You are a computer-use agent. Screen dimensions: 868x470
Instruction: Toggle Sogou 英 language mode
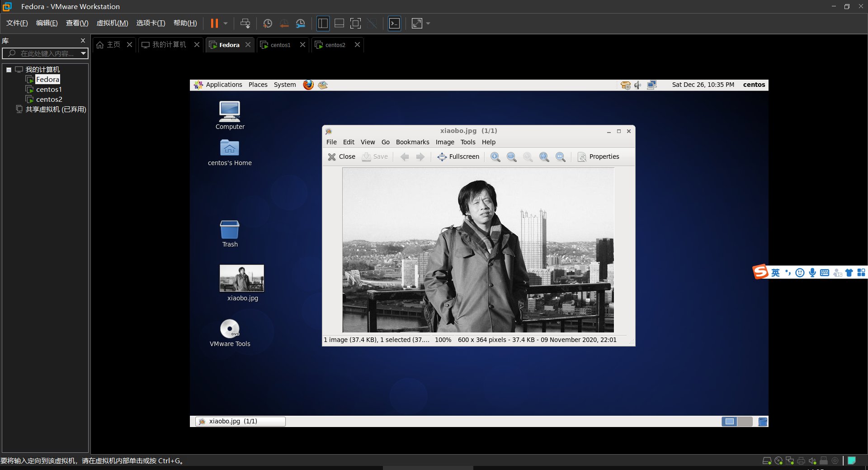(x=775, y=272)
